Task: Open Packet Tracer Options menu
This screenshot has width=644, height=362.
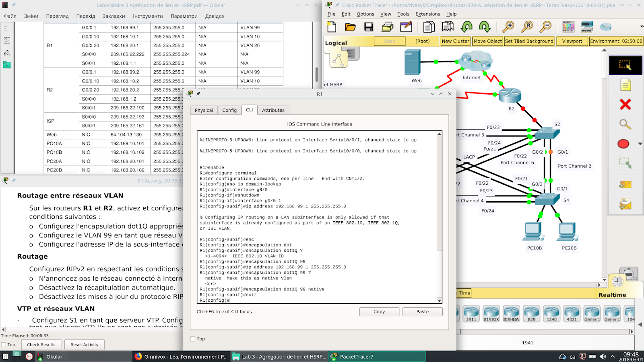Action: coord(365,14)
